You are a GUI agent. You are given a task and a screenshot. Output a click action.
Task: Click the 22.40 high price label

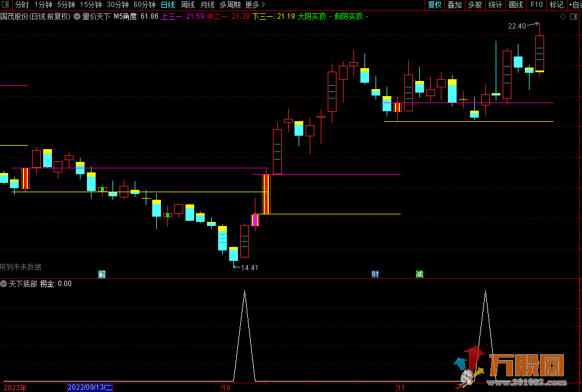click(x=517, y=26)
